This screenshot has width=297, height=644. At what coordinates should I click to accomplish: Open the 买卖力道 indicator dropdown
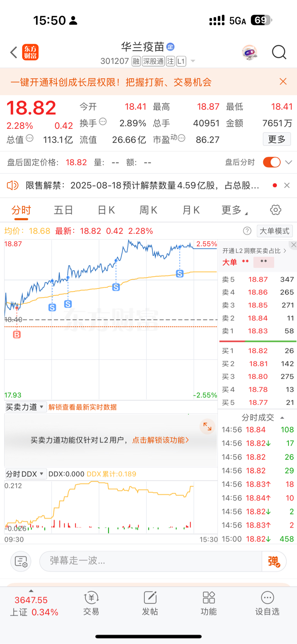click(26, 407)
